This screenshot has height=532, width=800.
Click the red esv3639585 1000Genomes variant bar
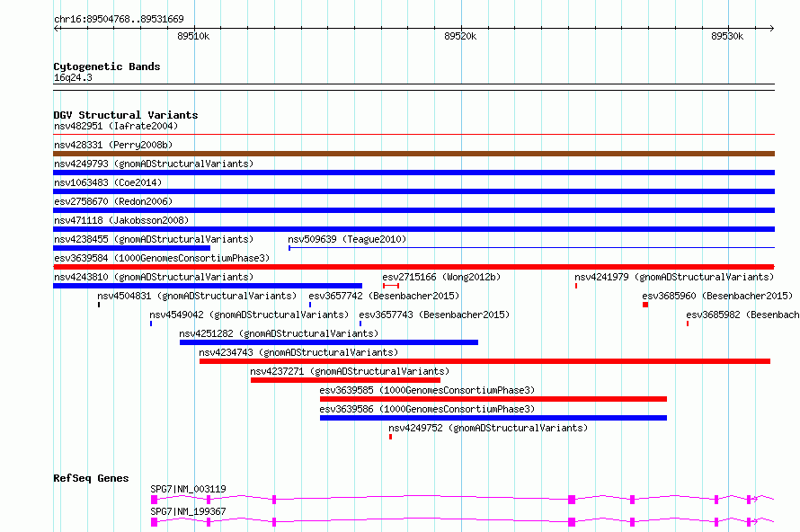[x=493, y=399]
